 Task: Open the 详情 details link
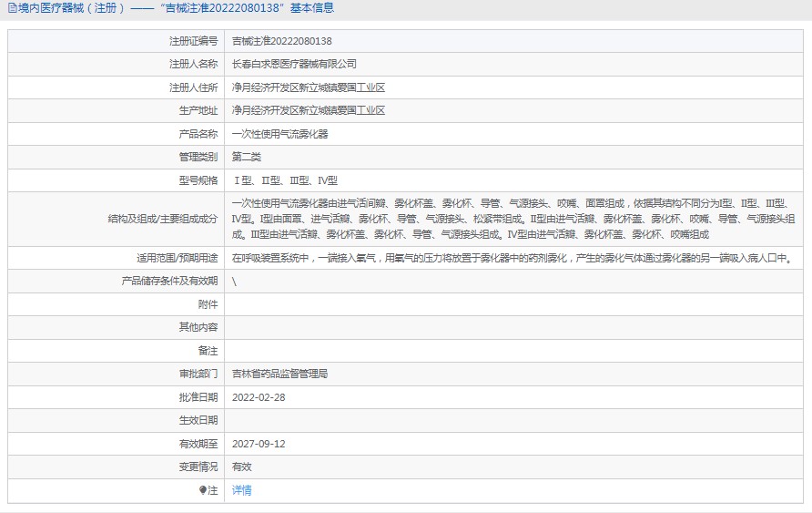coord(241,490)
